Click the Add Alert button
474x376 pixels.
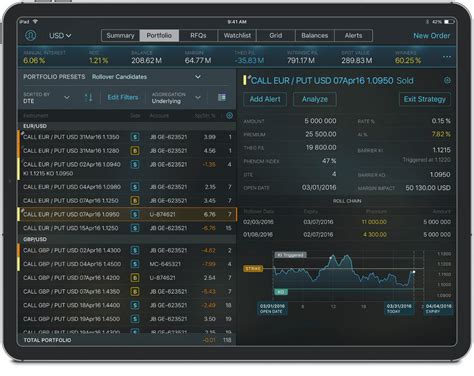(x=265, y=99)
